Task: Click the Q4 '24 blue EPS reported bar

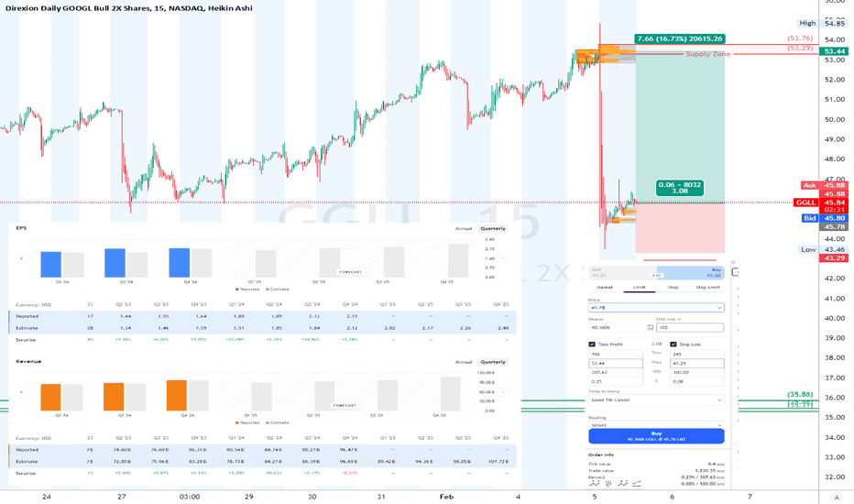Action: click(180, 263)
